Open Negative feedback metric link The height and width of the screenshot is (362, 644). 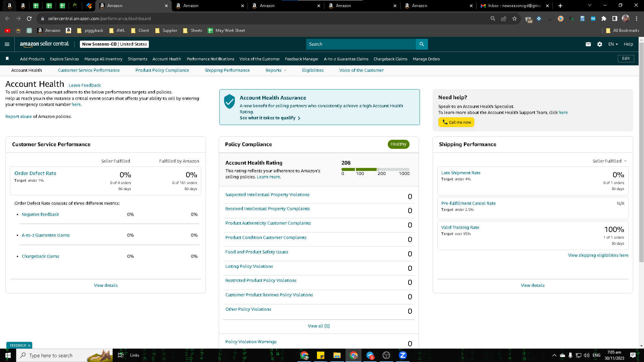[40, 215]
